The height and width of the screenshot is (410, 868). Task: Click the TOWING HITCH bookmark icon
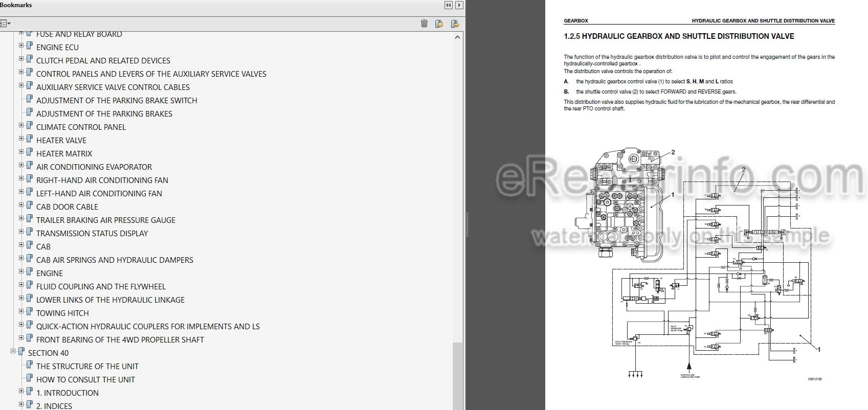point(30,312)
